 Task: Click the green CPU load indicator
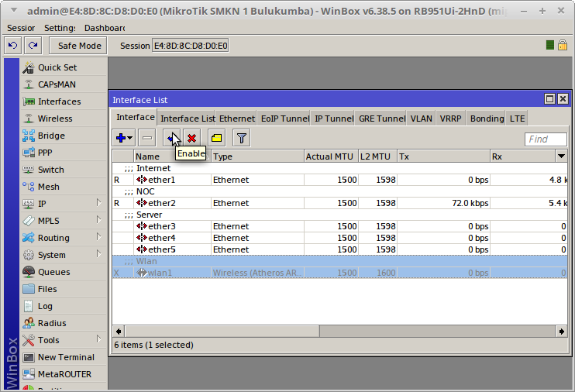(549, 45)
